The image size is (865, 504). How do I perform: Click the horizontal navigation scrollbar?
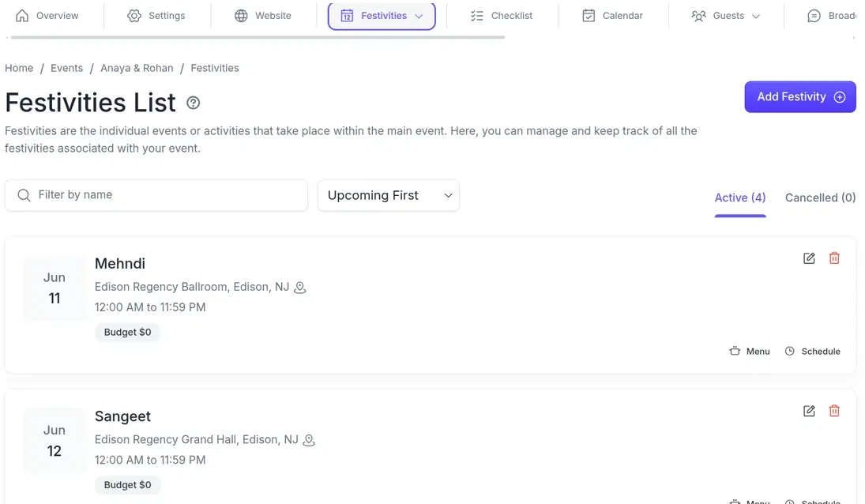tap(258, 37)
